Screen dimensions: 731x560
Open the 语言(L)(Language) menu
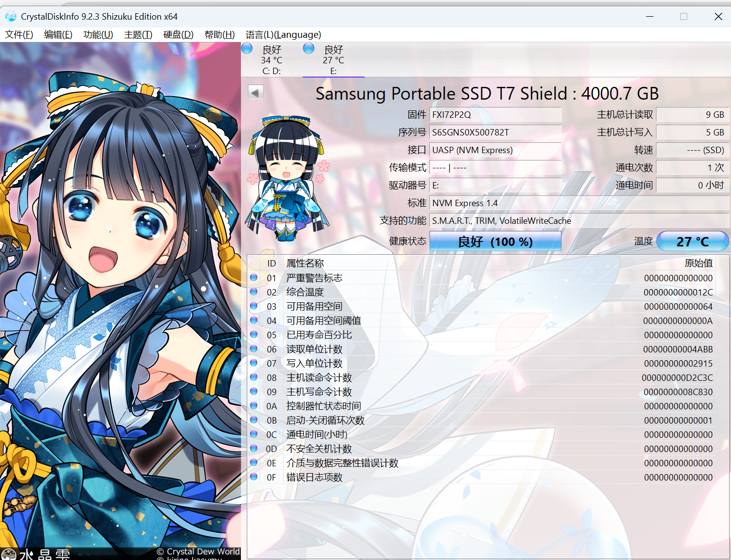(x=284, y=34)
